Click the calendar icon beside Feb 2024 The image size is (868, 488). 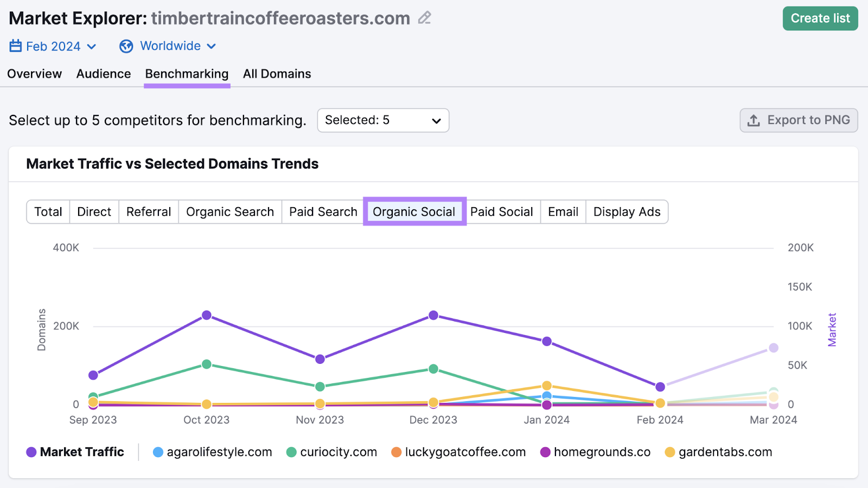tap(15, 46)
